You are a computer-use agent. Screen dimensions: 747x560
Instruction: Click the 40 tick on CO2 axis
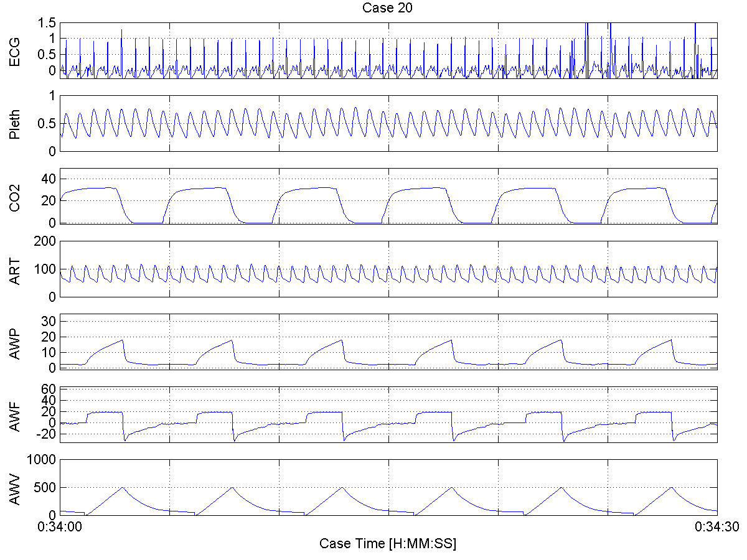pyautogui.click(x=49, y=179)
